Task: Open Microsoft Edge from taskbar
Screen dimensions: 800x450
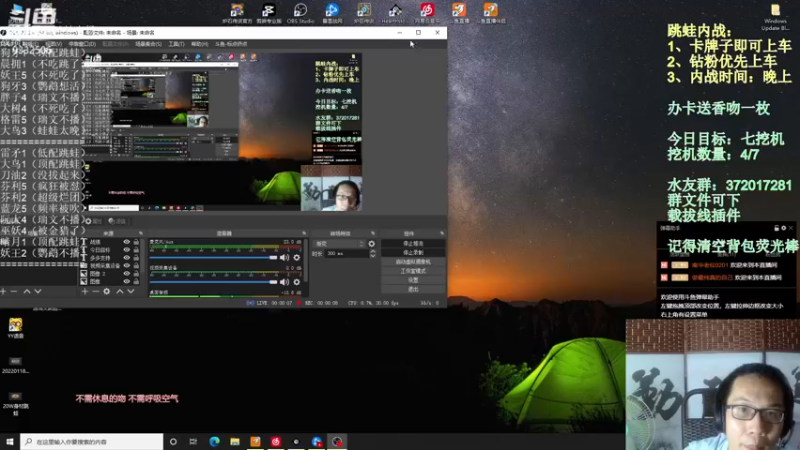Action: [x=214, y=441]
